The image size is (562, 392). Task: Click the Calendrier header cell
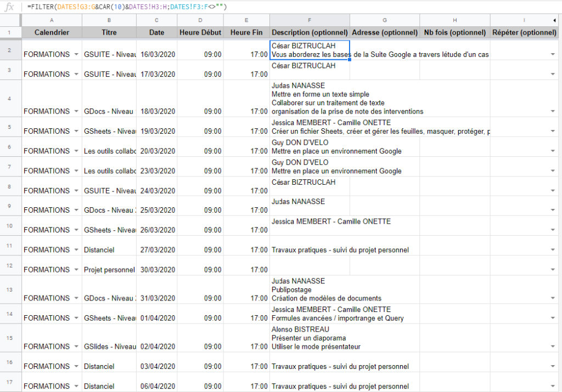[x=52, y=32]
